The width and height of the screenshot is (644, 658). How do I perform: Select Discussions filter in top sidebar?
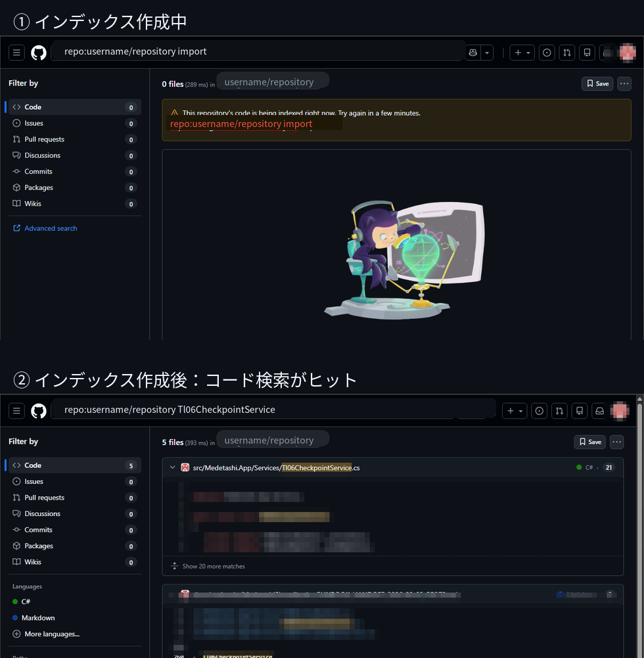[x=75, y=155]
